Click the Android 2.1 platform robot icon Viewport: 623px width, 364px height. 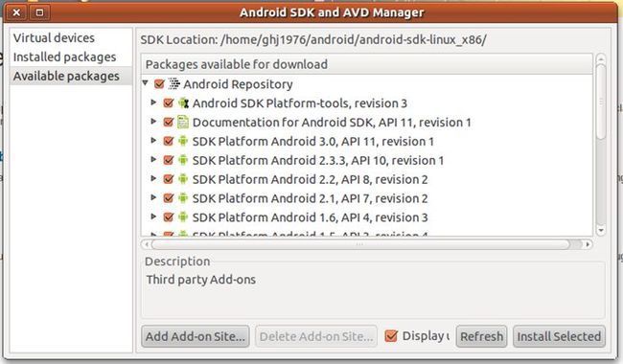(183, 198)
